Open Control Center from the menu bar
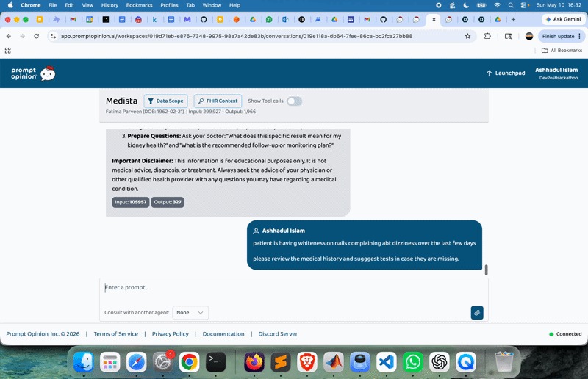The height and width of the screenshot is (379, 588). (524, 5)
